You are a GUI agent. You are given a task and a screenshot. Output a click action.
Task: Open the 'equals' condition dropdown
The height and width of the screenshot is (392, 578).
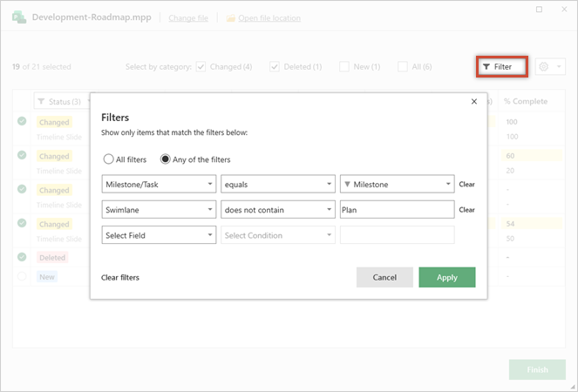coord(277,185)
